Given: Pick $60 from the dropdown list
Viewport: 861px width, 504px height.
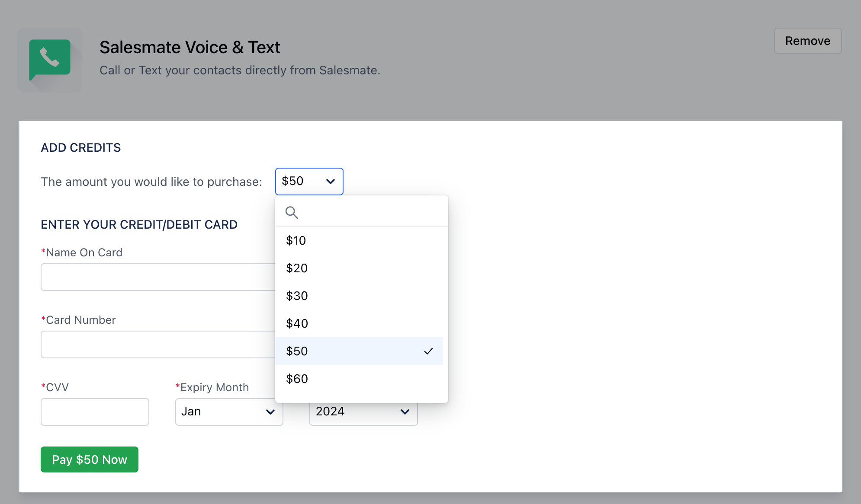Looking at the screenshot, I should tap(297, 379).
